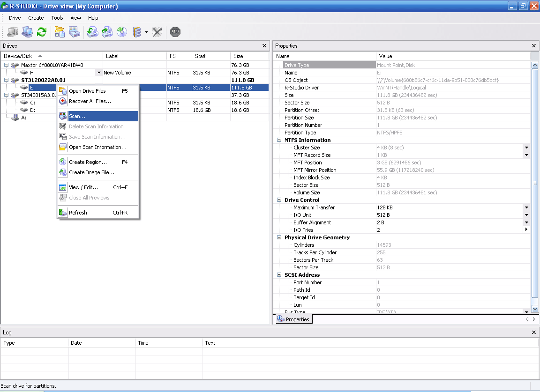540x392 pixels.
Task: Open the dropdown arrow beside RAID icon
Action: pos(146,32)
